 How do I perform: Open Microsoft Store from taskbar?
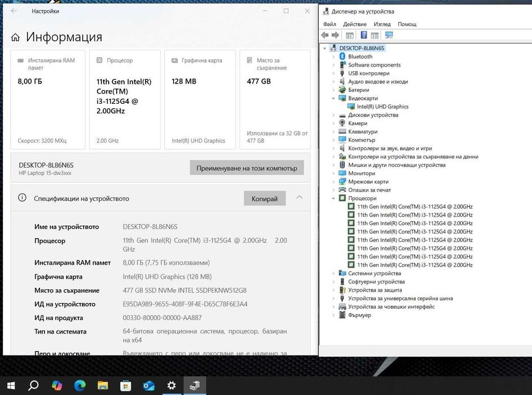click(126, 385)
